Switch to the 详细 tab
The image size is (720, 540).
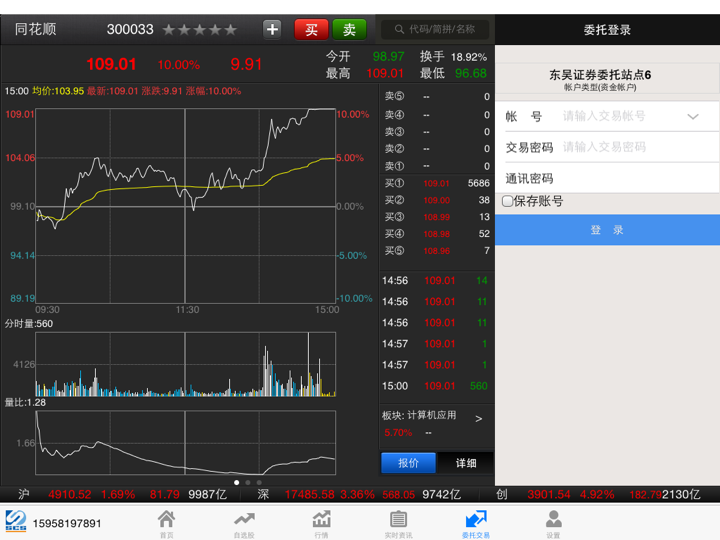(466, 463)
